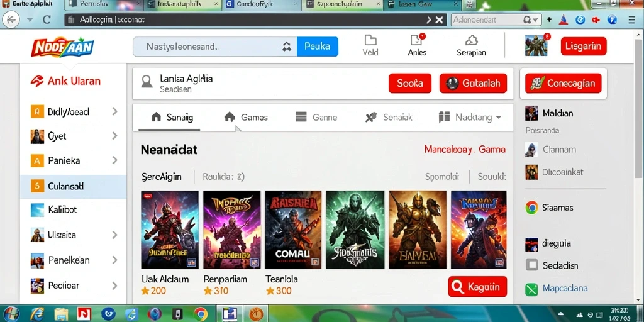Click the Siaamas Chrome icon in sidebar
This screenshot has height=322, width=644.
531,208
